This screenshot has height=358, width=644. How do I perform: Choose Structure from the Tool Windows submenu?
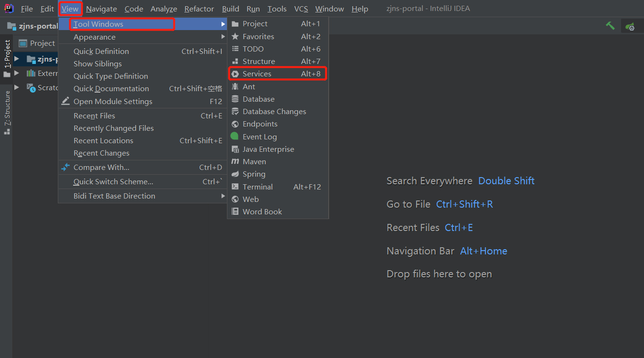[278, 61]
